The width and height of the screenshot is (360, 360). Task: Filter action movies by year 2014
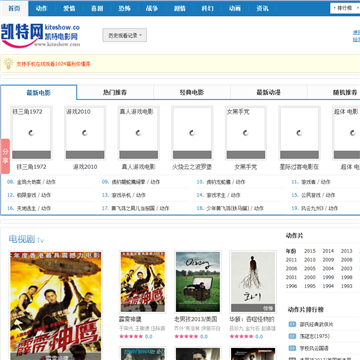click(x=328, y=251)
